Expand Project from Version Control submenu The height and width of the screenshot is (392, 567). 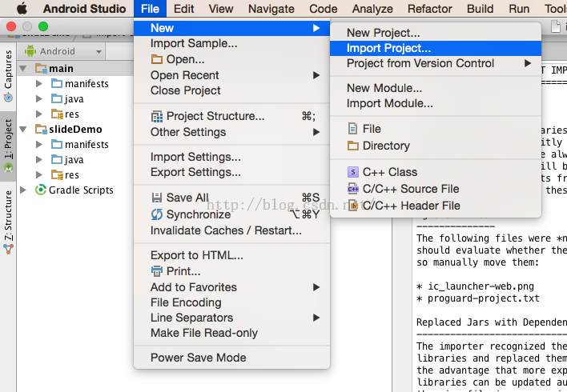click(436, 63)
